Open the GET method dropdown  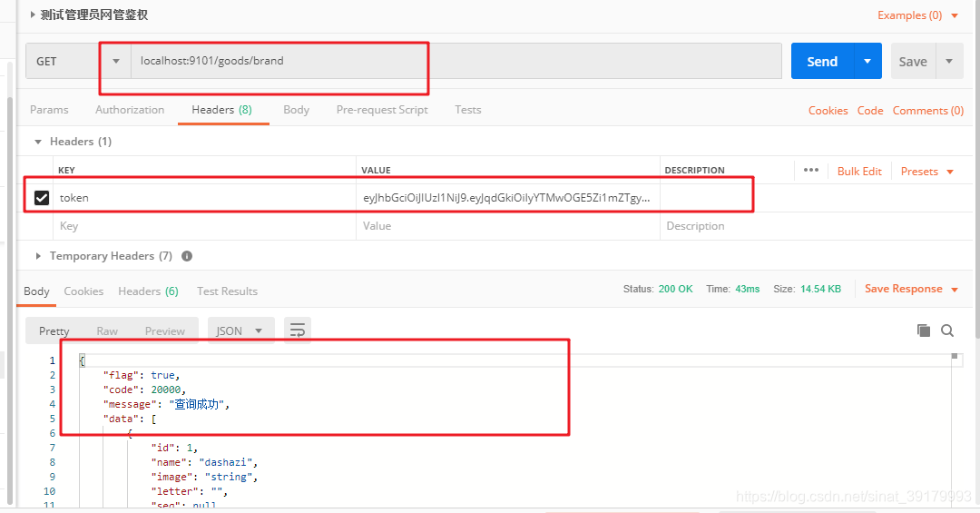[x=78, y=62]
